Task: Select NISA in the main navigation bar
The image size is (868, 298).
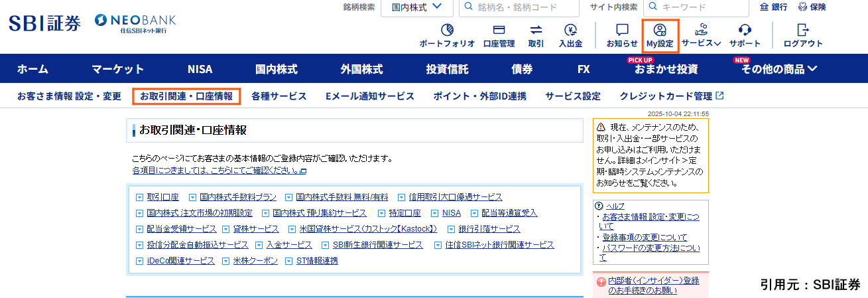Action: [200, 69]
